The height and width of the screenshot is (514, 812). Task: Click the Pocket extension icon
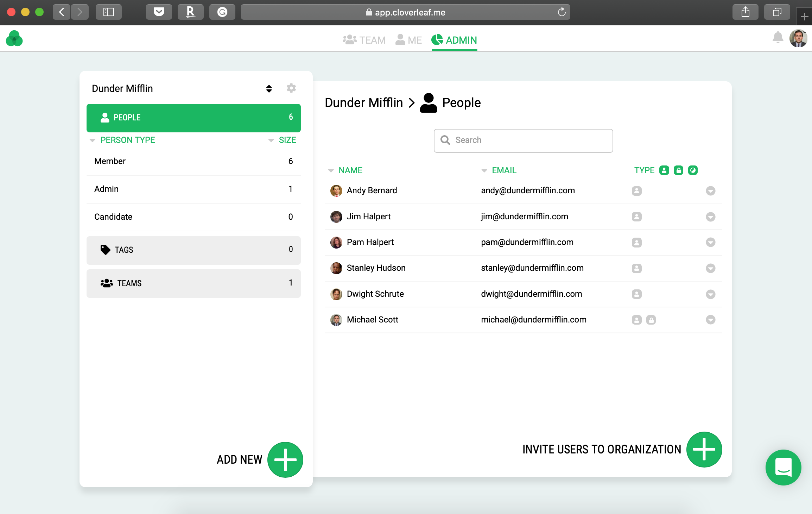159,12
